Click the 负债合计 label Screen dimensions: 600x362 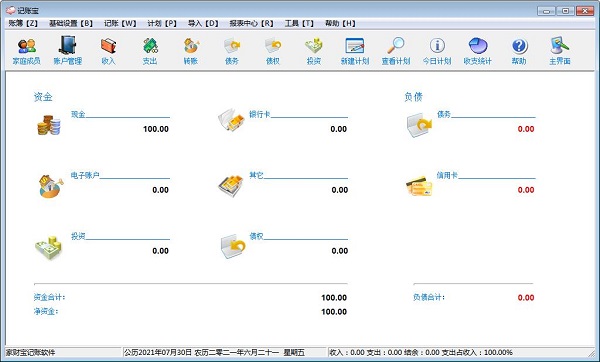(x=429, y=297)
